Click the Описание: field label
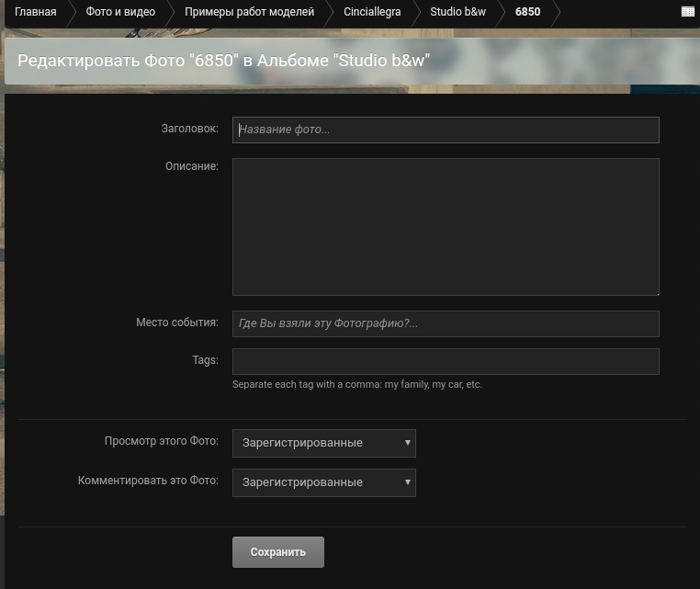The width and height of the screenshot is (700, 589). 191,166
